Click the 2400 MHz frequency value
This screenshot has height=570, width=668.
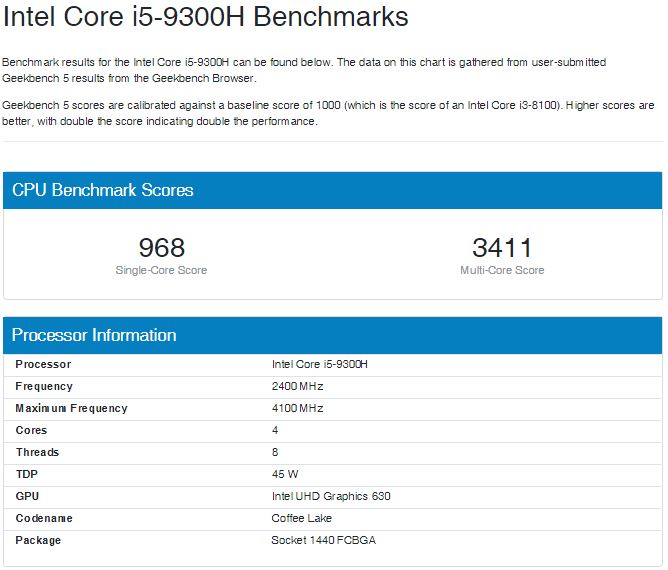pos(297,386)
